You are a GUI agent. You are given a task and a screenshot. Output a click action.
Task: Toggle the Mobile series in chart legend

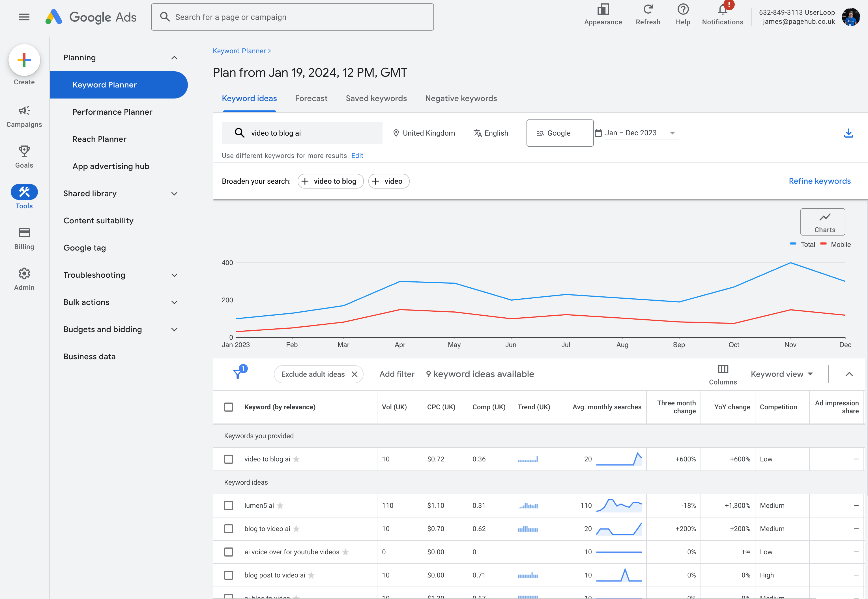tap(835, 244)
